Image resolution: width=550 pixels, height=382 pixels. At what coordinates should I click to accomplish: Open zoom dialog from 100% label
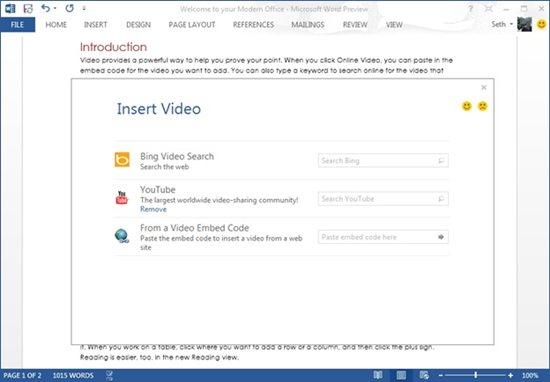pos(530,376)
